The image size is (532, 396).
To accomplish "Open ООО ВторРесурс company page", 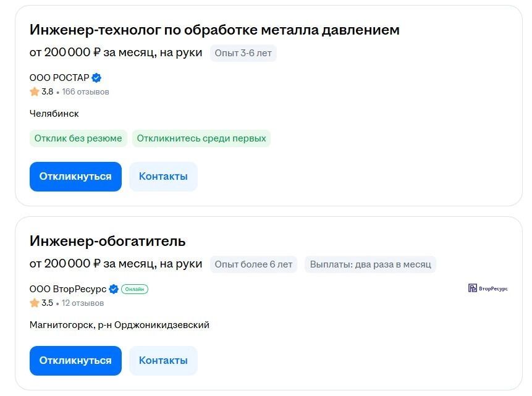I will 68,289.
